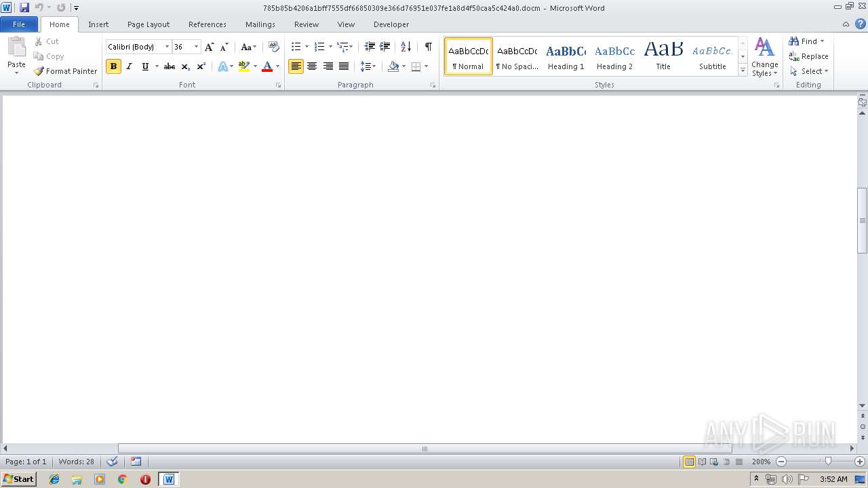
Task: Toggle Print Layout view
Action: (x=689, y=462)
